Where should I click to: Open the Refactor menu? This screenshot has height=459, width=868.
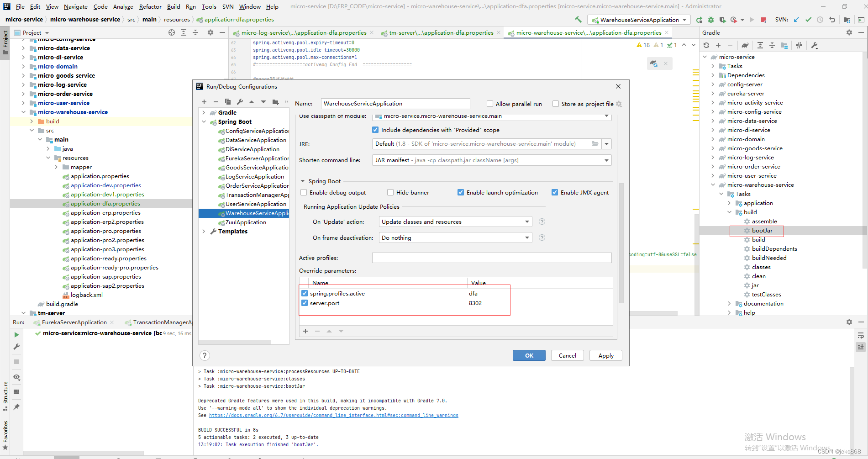click(150, 6)
